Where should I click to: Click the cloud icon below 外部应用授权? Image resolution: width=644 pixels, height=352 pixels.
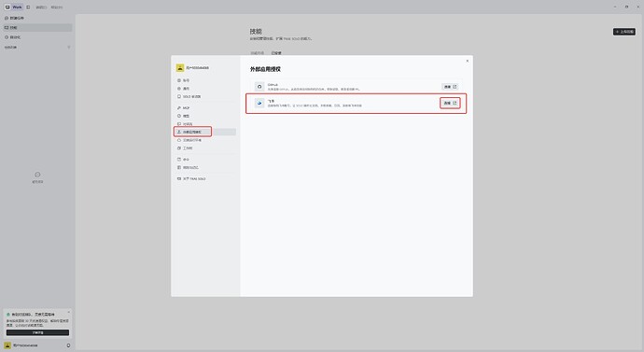point(179,140)
